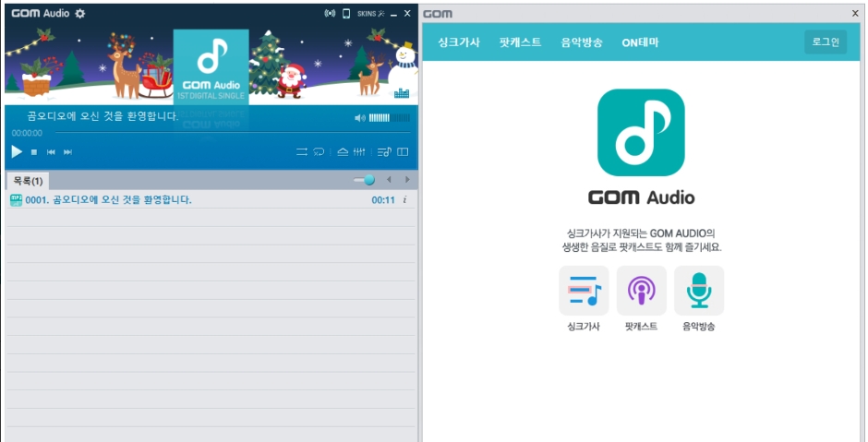Toggle the playlist panel icon
The height and width of the screenshot is (442, 868).
click(384, 151)
